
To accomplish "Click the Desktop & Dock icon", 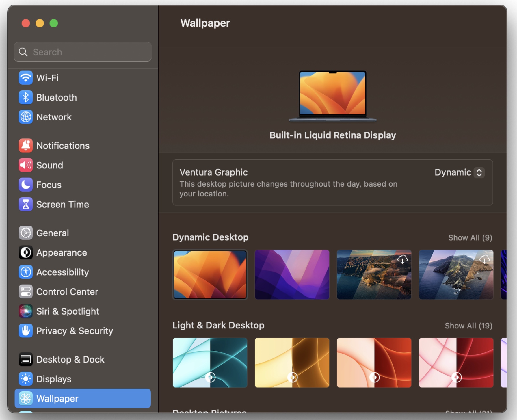I will [26, 360].
